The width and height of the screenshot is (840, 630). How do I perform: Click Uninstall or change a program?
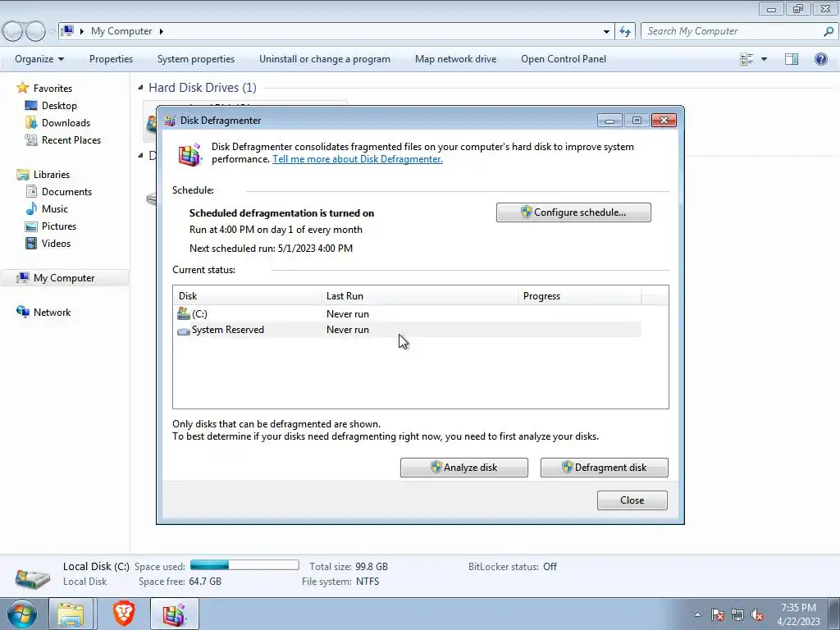coord(325,59)
